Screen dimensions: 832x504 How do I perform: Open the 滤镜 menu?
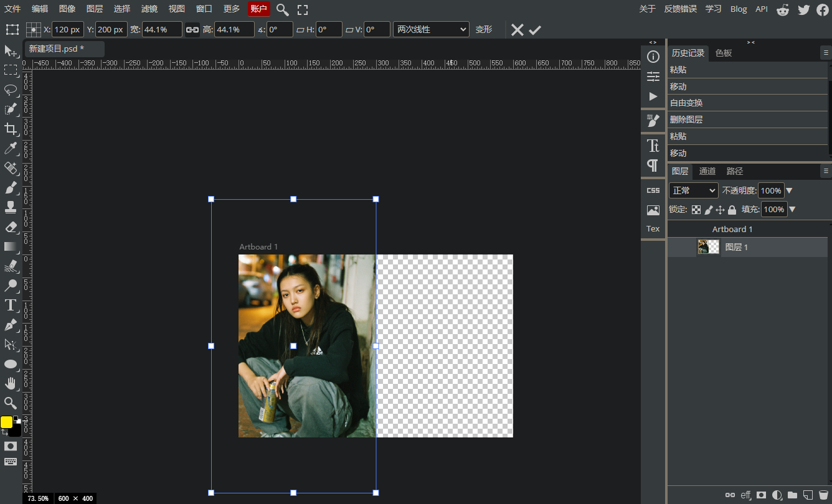(x=149, y=9)
